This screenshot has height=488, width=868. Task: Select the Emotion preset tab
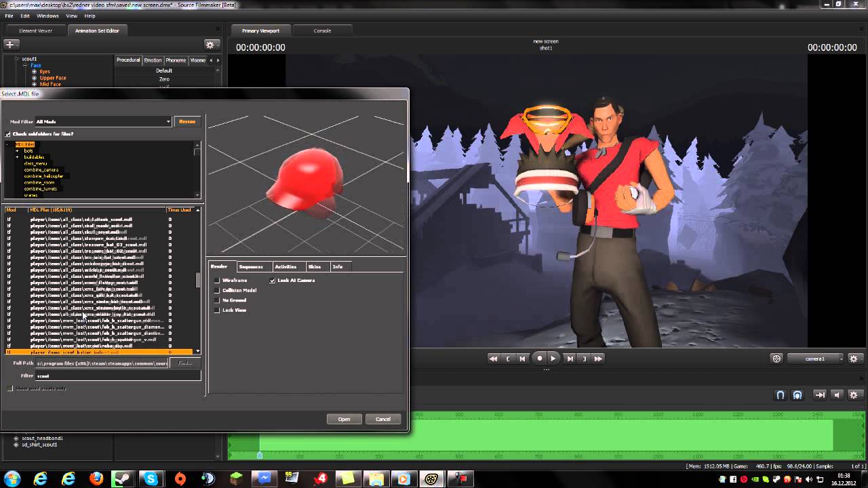coord(153,60)
